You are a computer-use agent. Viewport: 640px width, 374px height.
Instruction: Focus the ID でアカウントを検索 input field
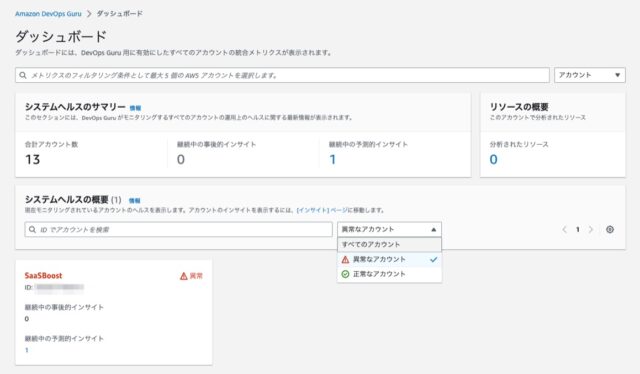point(178,229)
